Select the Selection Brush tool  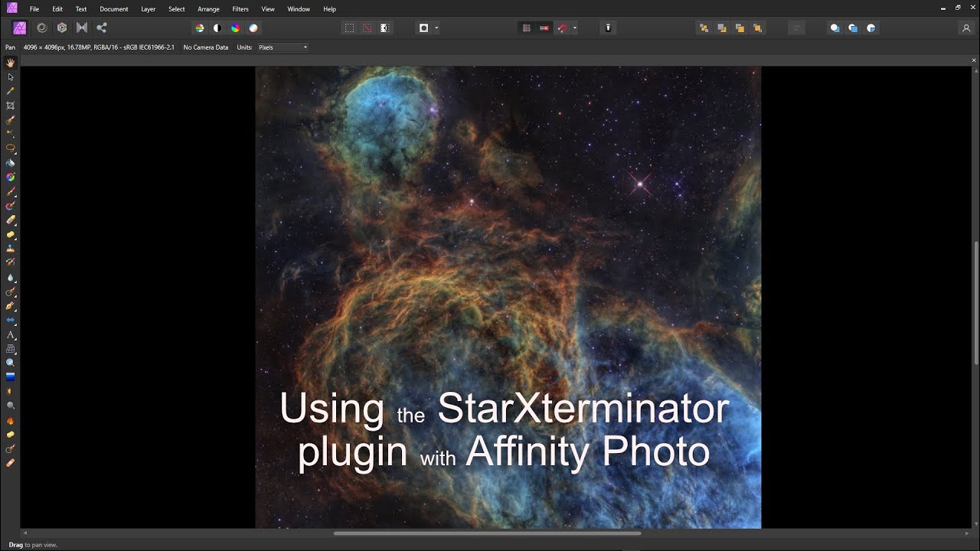[x=11, y=120]
